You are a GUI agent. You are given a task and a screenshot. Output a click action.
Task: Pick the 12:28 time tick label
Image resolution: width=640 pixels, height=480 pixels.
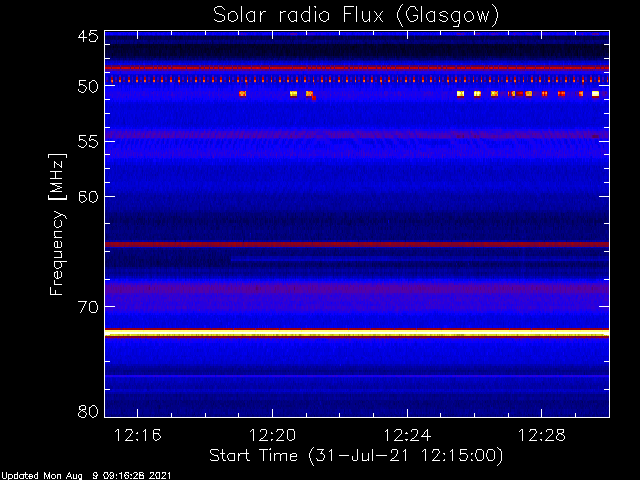click(541, 436)
